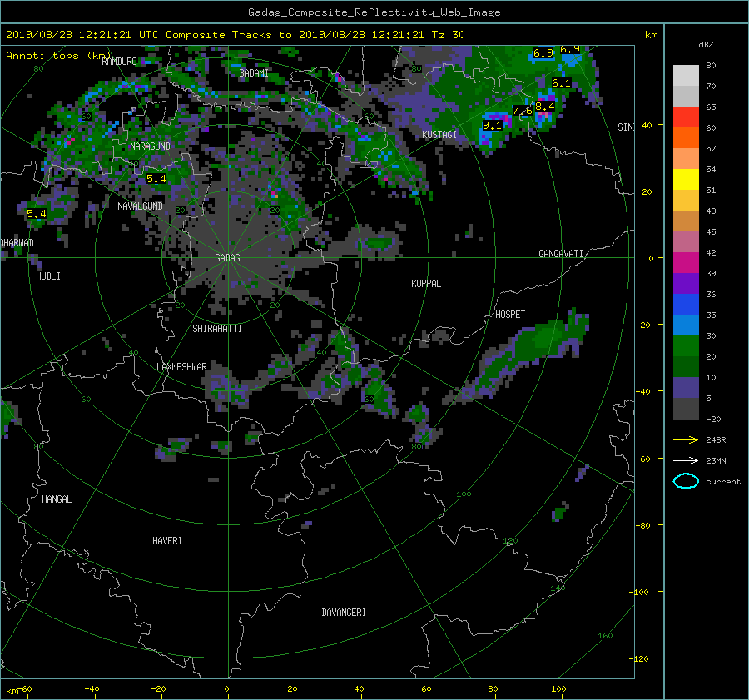This screenshot has height=700, width=749.
Task: Click the -100 tick on the right axis
Action: coord(641,592)
